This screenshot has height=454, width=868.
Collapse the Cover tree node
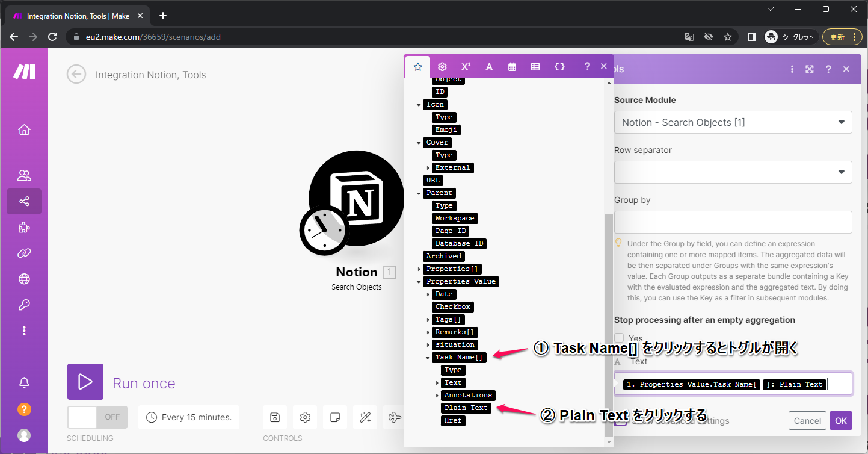(419, 143)
